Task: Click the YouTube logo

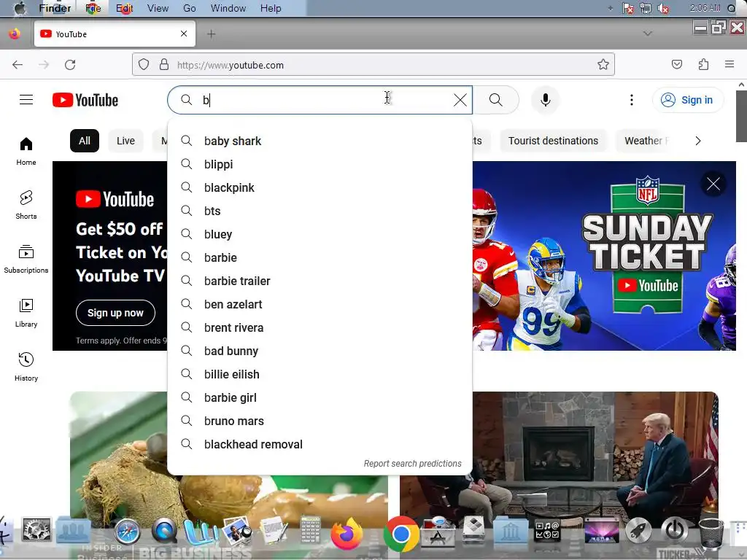Action: [x=85, y=100]
